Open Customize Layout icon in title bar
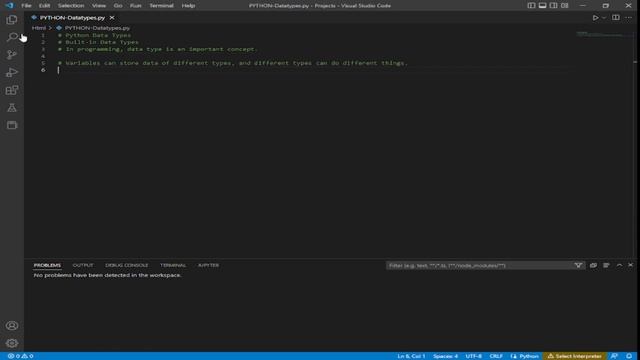Viewport: 640px width, 360px height. (x=564, y=6)
